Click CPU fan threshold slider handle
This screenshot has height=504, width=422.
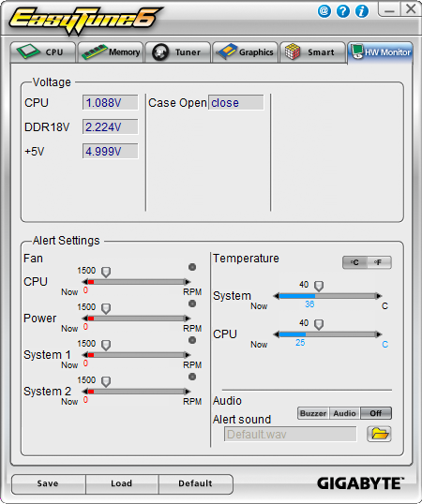106,273
